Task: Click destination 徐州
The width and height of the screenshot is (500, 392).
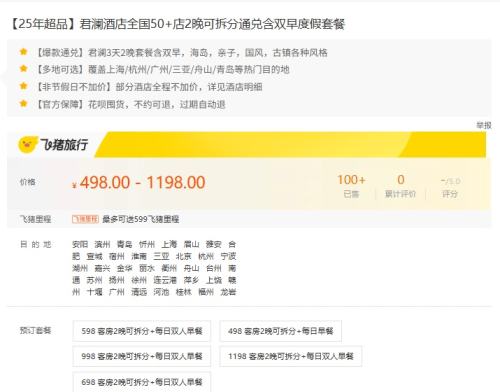Action: click(139, 280)
